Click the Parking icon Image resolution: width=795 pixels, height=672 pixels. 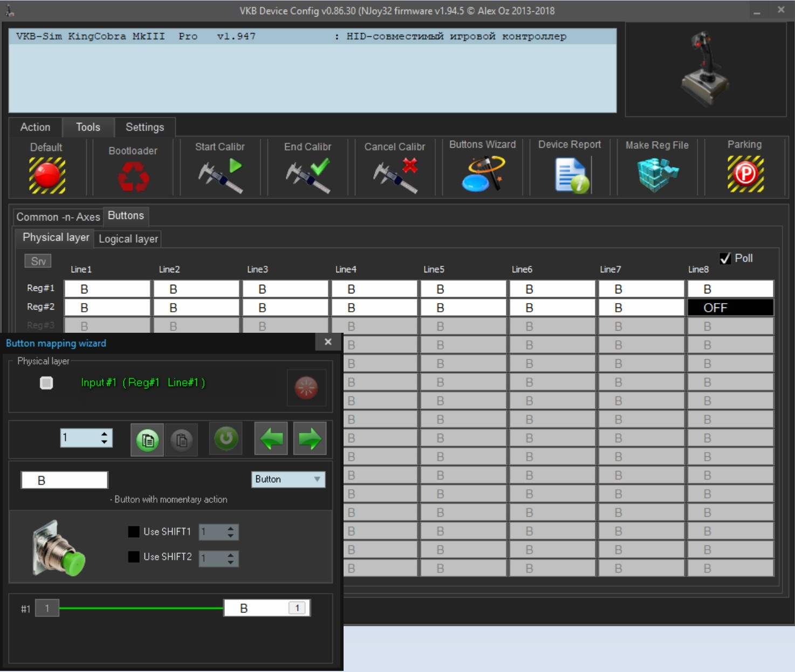(745, 174)
